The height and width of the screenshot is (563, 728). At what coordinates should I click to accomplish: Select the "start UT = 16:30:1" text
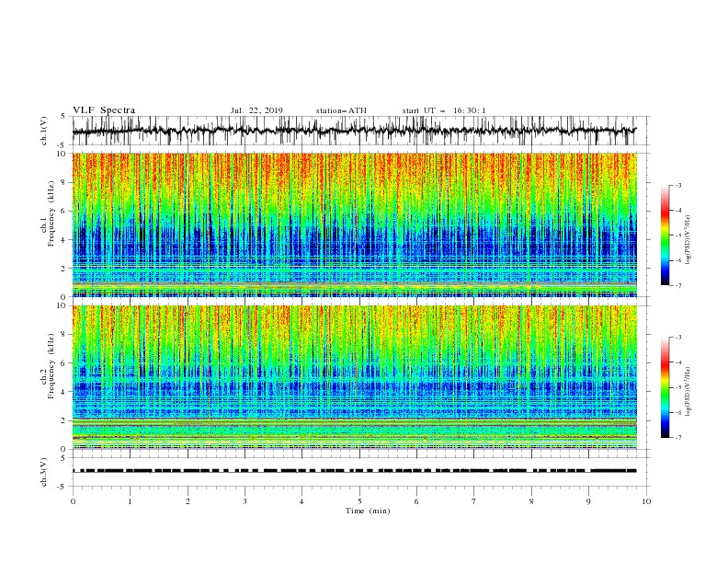coord(444,110)
